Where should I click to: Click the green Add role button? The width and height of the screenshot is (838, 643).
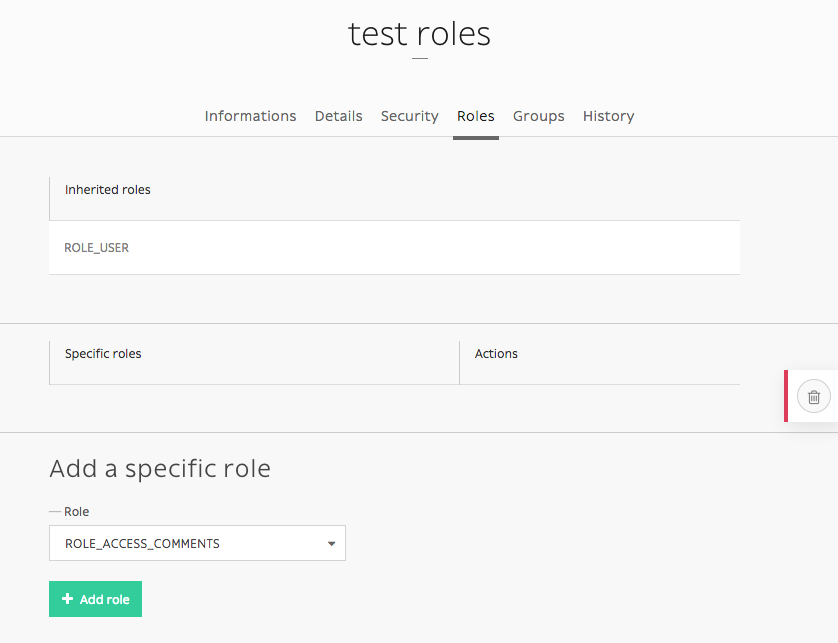[x=95, y=599]
